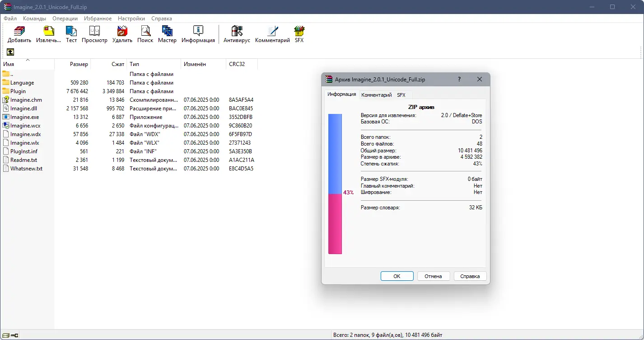This screenshot has width=644, height=340.
Task: Click the 'ZIP архив' heading in dialog
Action: click(421, 107)
